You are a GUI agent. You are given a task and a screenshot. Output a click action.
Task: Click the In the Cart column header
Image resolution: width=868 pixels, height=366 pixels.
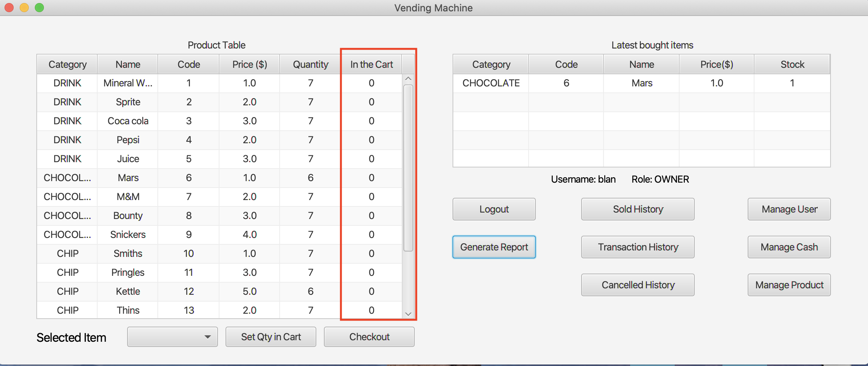pos(371,64)
